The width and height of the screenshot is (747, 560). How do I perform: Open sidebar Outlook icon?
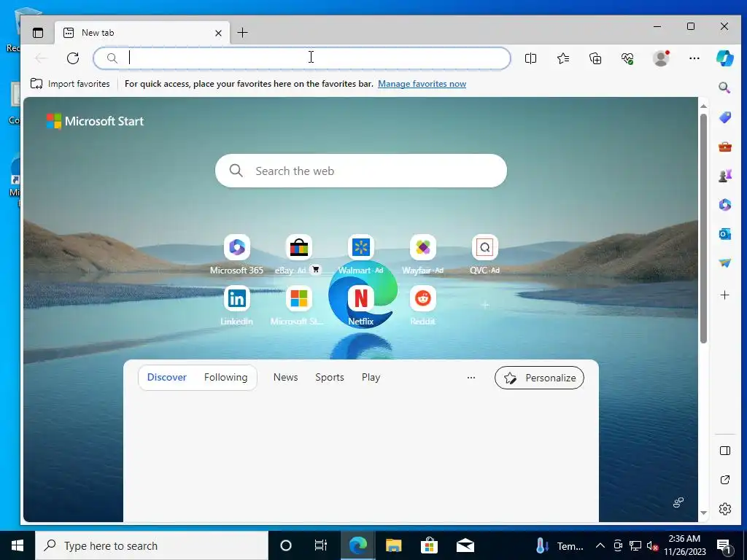[724, 234]
